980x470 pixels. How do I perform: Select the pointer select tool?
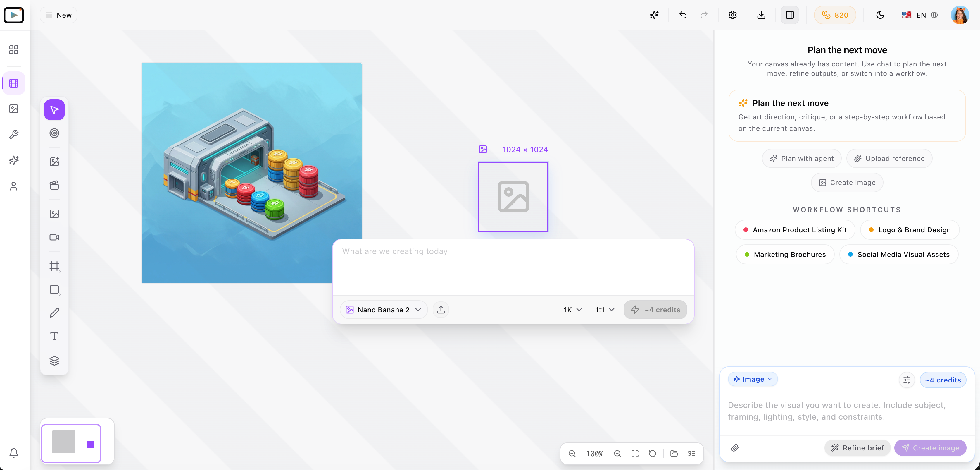[x=54, y=110]
